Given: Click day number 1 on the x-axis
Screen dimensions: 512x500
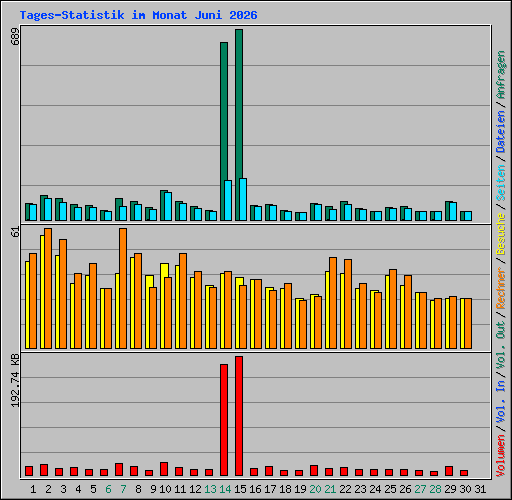Looking at the screenshot, I should 33,489.
